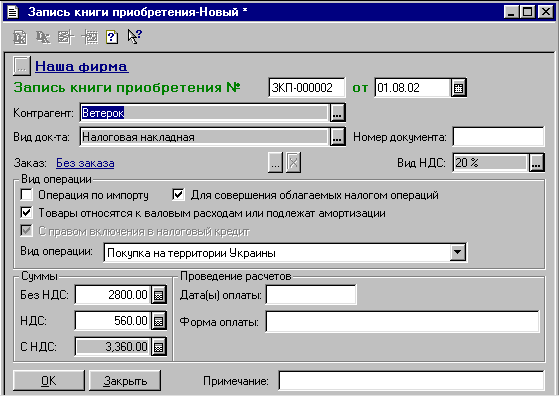Screen dimensions: 559x396
Task: Click the Номер документа input field
Action: 498,137
